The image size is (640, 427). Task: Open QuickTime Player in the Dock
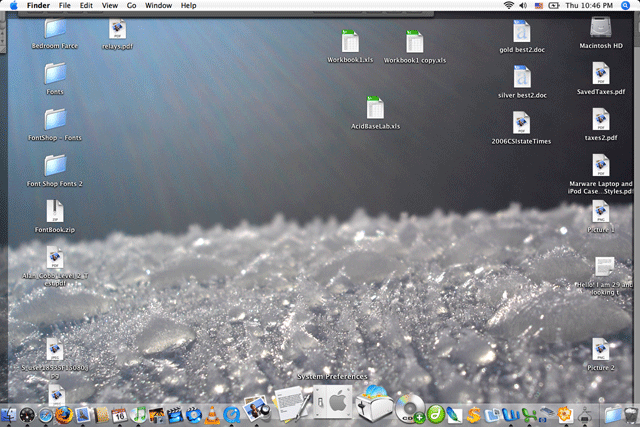coord(231,415)
